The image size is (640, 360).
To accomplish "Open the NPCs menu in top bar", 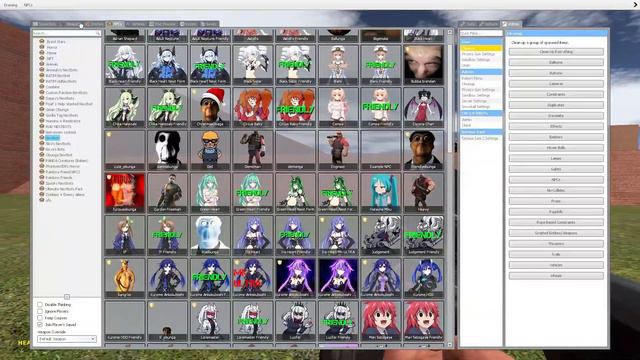I will click(x=28, y=5).
